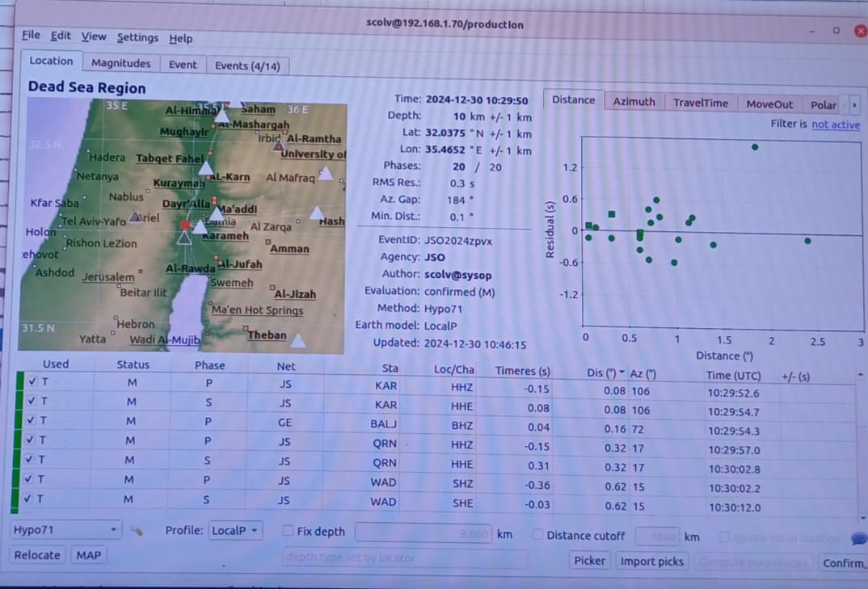Image resolution: width=868 pixels, height=589 pixels.
Task: Click the fixed depth value input field
Action: coord(423,533)
